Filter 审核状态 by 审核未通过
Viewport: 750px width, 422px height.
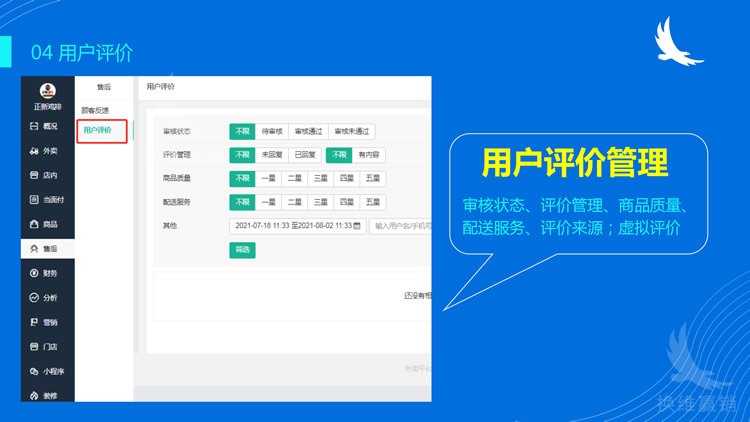click(352, 131)
